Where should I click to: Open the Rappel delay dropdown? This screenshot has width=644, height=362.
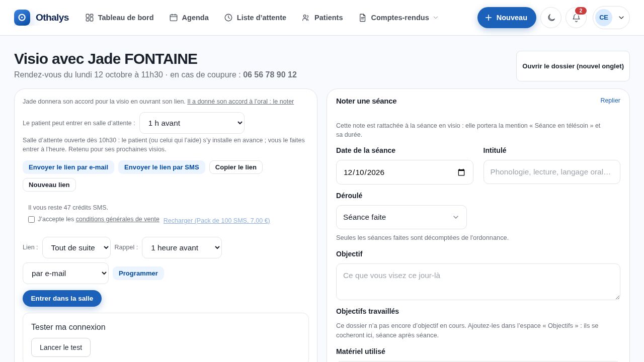pos(182,248)
